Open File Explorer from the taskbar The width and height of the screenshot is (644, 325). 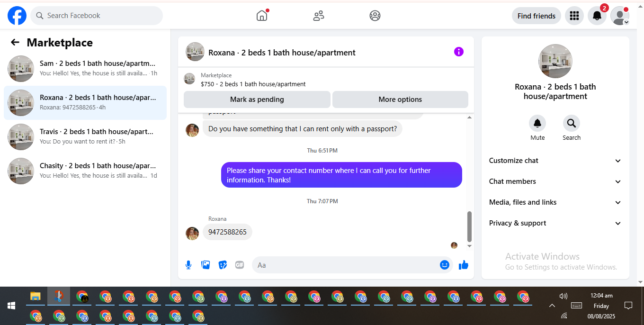coord(35,297)
